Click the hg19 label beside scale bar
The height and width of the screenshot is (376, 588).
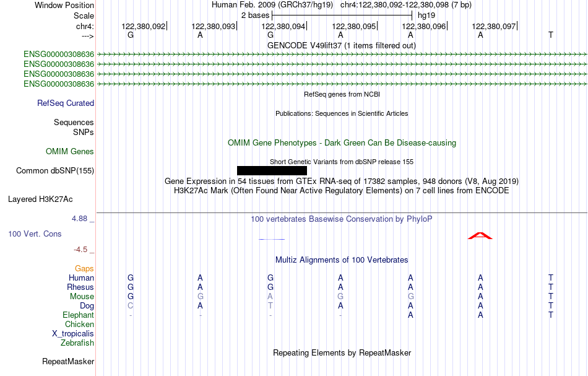click(426, 15)
